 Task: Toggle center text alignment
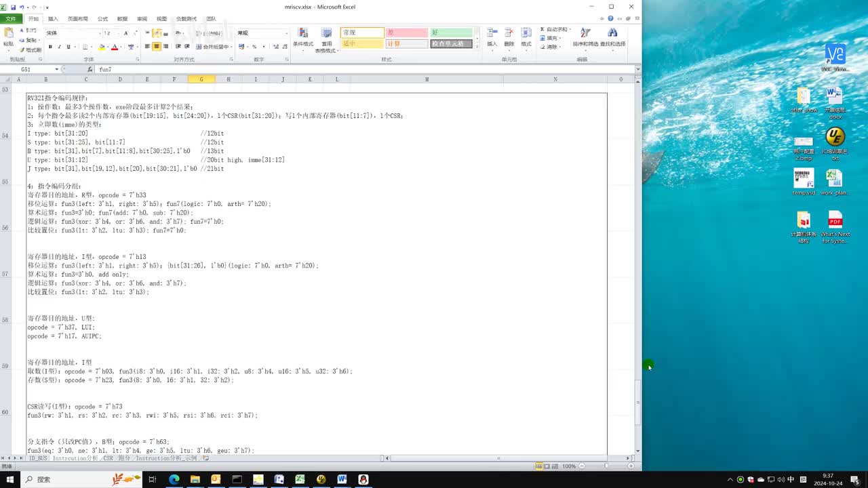[x=157, y=47]
